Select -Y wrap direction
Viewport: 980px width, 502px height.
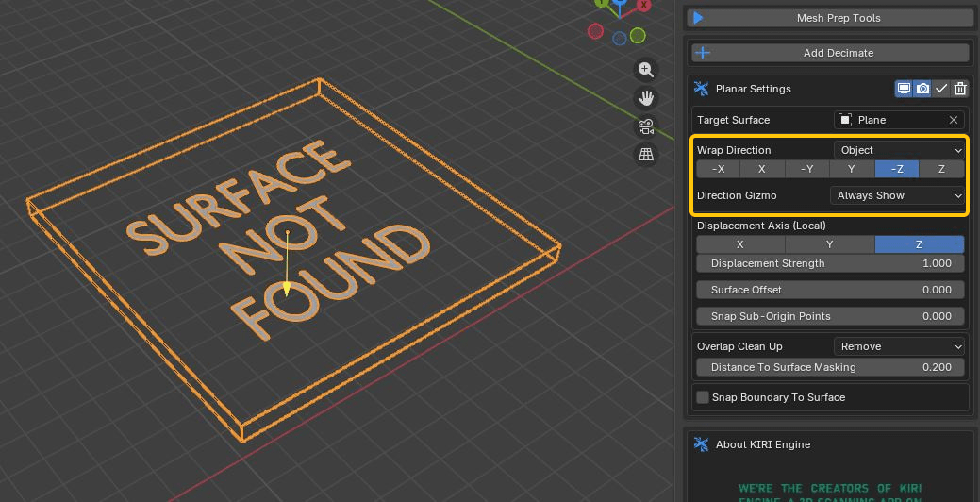(x=806, y=169)
